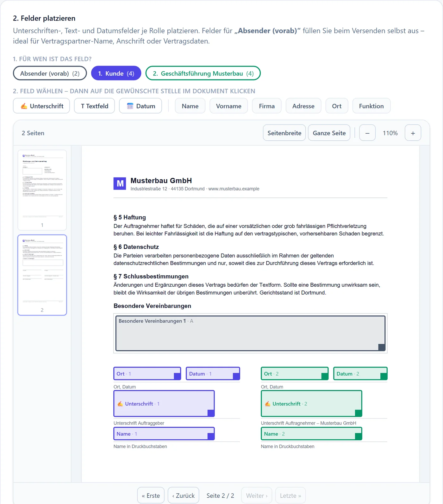Go to first page with Erste

(151, 495)
